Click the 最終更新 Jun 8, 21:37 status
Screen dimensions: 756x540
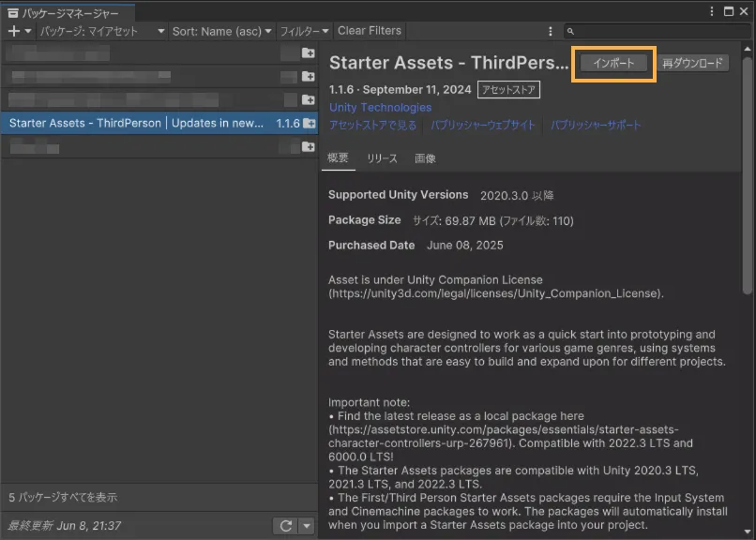click(x=65, y=526)
